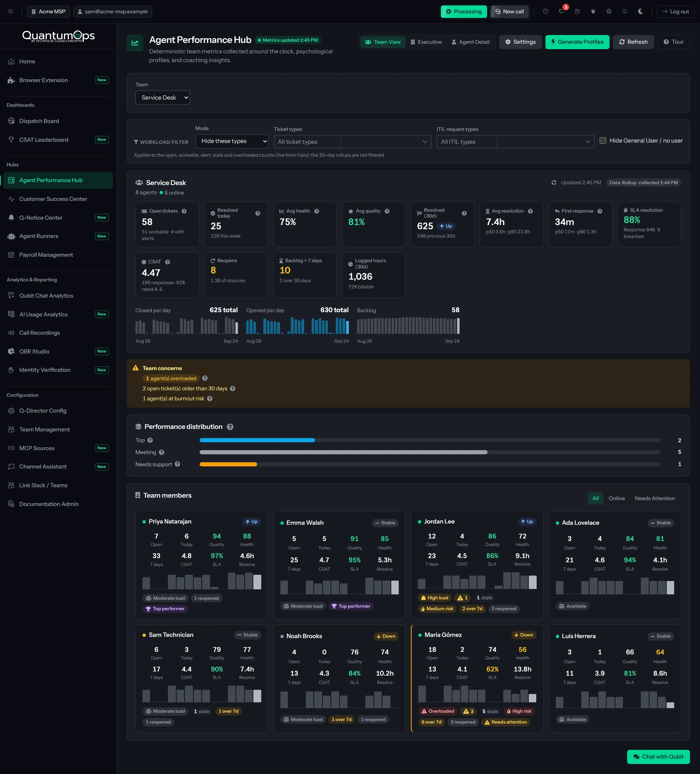Click help icon next to burnout risk
Screen dimensions: 700x774
coord(210,399)
